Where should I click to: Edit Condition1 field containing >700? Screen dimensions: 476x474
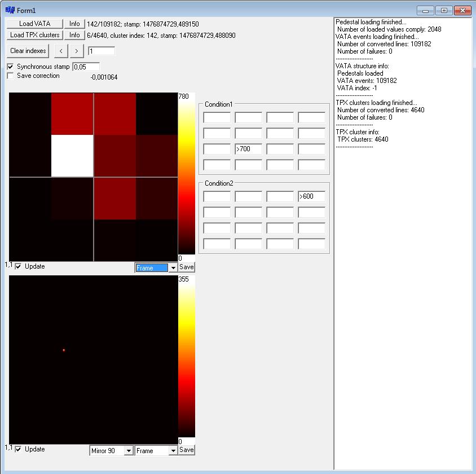249,149
